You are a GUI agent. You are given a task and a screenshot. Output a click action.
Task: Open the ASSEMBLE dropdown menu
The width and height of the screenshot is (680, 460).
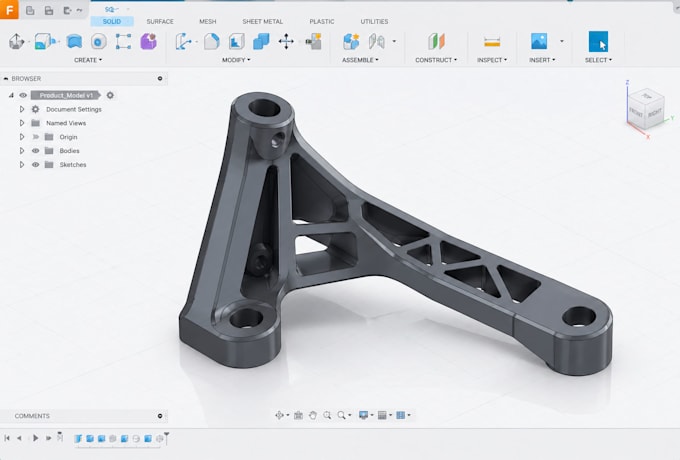tap(360, 60)
